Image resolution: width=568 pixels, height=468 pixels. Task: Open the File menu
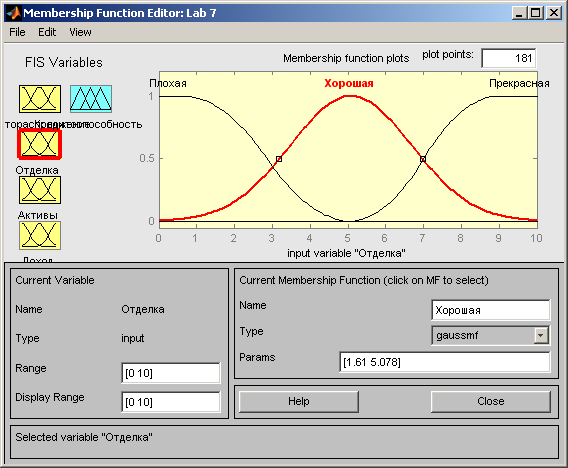17,32
